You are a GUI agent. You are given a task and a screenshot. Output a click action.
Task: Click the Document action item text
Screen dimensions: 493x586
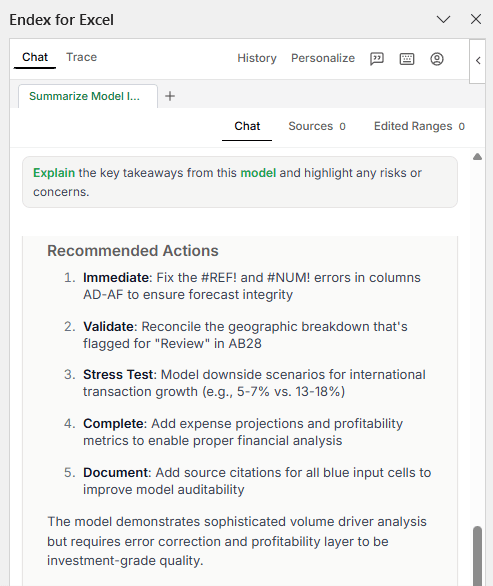pyautogui.click(x=257, y=481)
